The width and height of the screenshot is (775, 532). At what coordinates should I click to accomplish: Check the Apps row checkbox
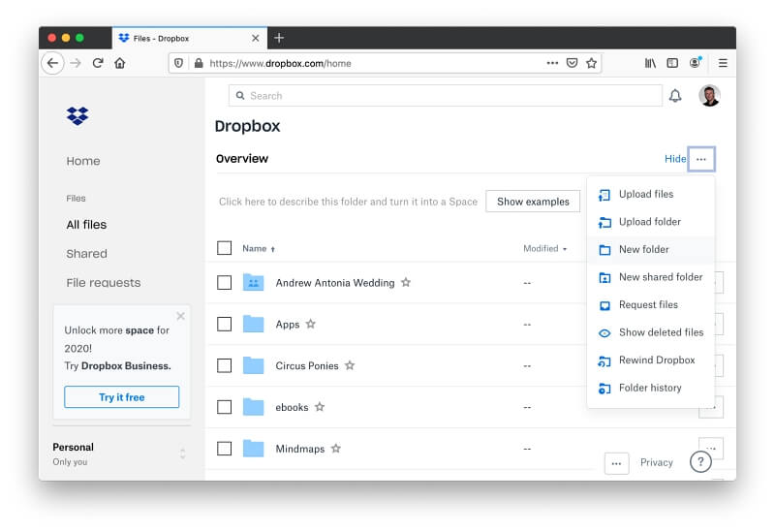point(225,325)
